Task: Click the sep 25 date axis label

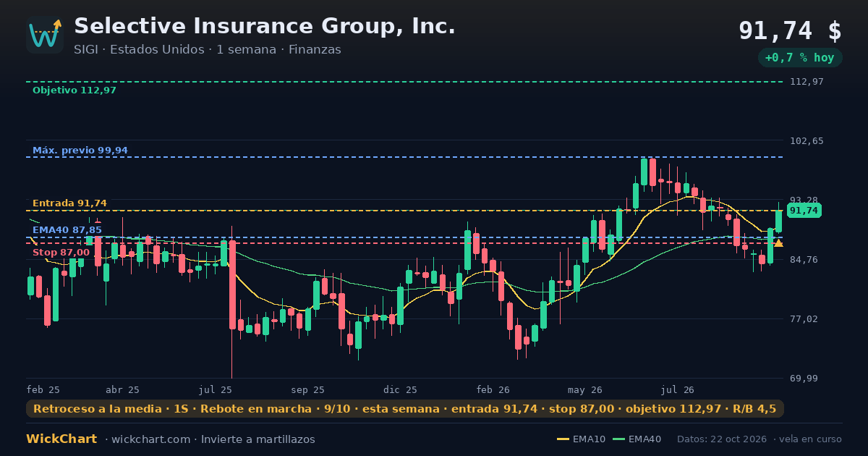Action: 308,389
